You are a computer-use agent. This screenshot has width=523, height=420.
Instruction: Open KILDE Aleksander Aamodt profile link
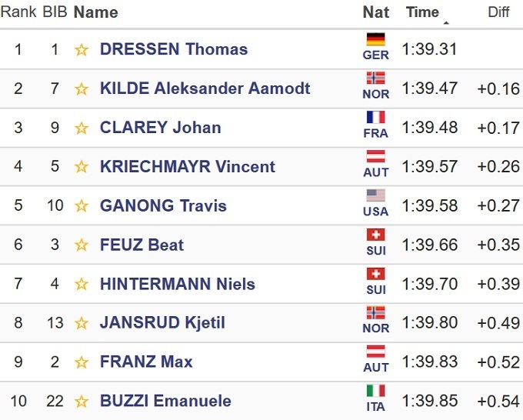click(x=205, y=88)
